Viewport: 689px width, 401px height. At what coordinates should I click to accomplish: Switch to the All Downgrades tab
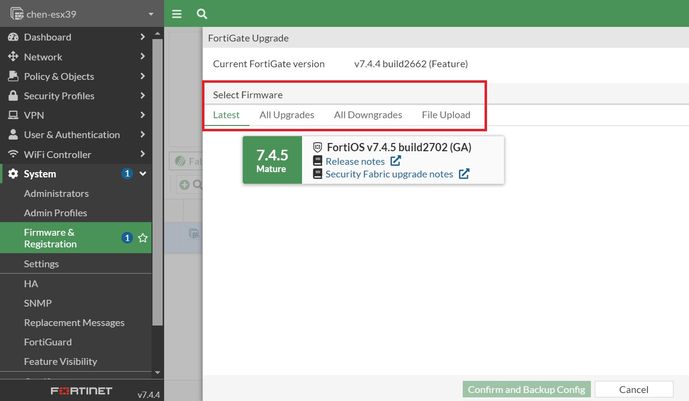(368, 115)
